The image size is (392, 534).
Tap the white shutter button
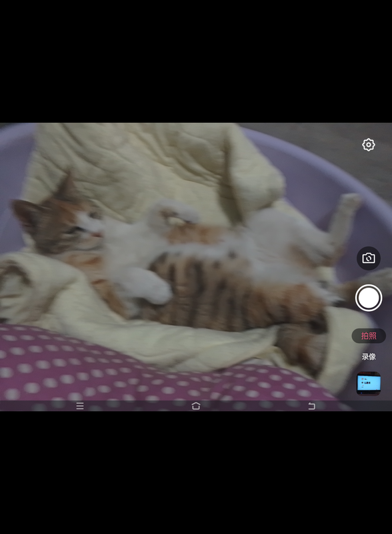pos(369,298)
